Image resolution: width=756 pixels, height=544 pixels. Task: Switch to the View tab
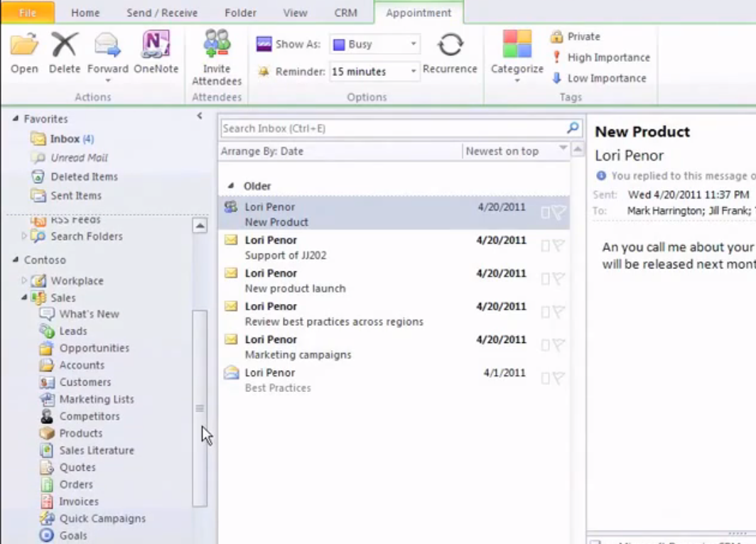pos(295,13)
